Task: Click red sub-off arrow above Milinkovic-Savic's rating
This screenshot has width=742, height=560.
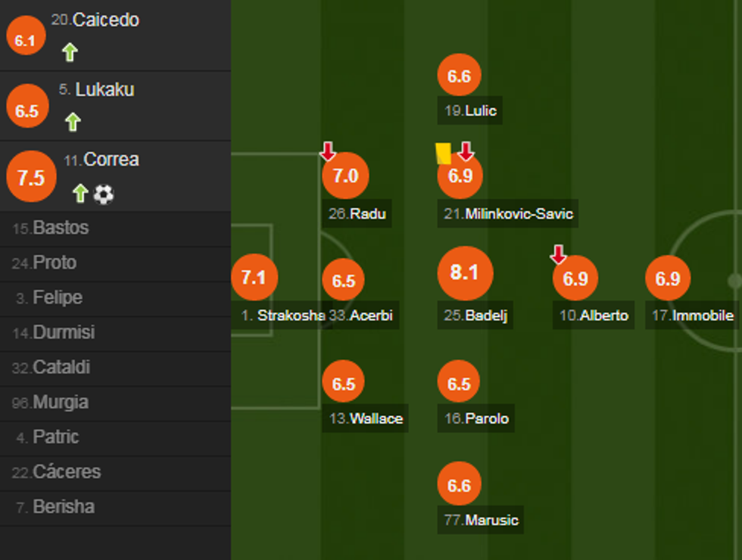Action: pos(466,151)
